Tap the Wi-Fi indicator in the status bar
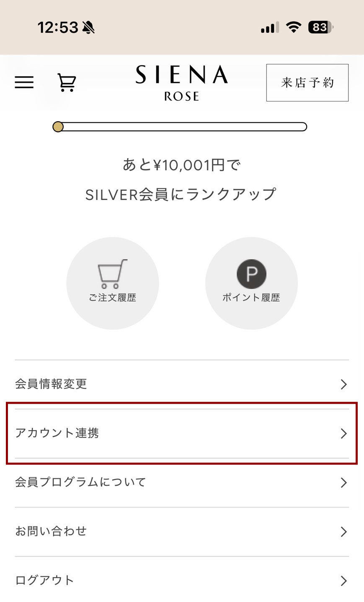The height and width of the screenshot is (602, 364). pos(293,26)
